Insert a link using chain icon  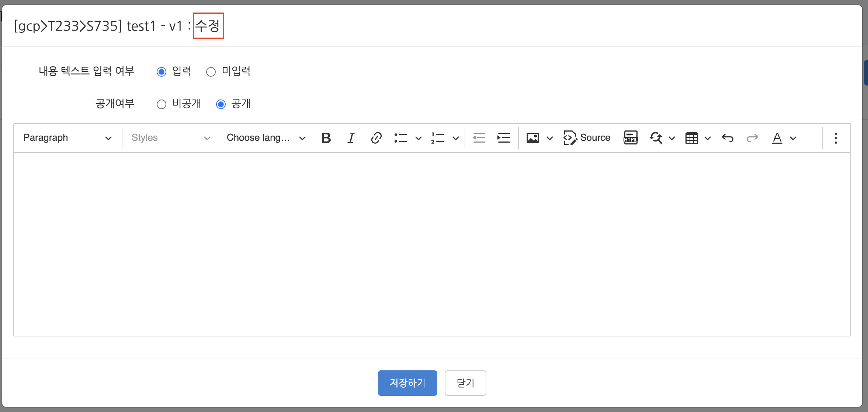[376, 138]
